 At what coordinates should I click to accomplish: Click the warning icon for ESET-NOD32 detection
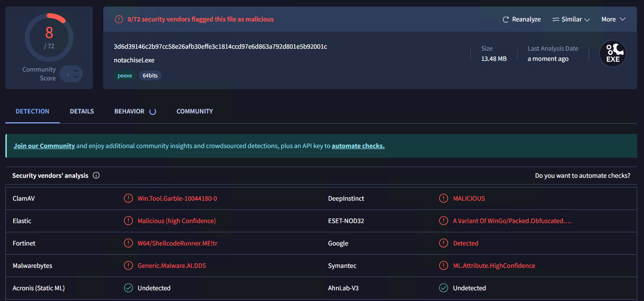pos(444,221)
